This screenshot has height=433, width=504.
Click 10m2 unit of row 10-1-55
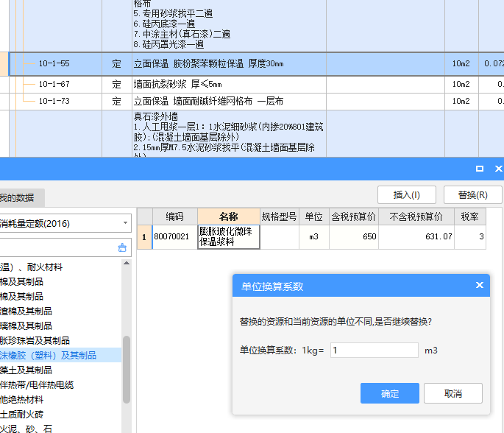click(x=461, y=63)
